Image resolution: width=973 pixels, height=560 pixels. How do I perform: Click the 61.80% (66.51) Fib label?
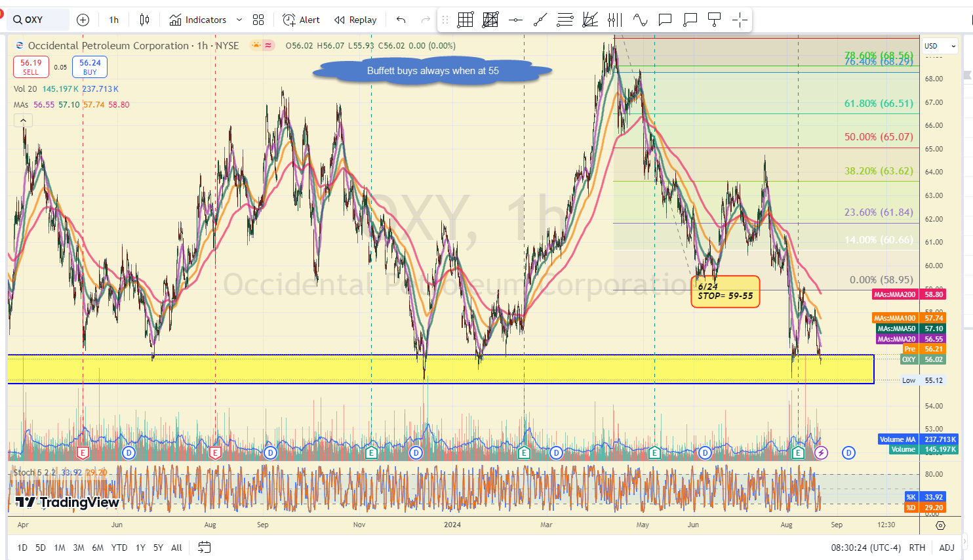(879, 103)
